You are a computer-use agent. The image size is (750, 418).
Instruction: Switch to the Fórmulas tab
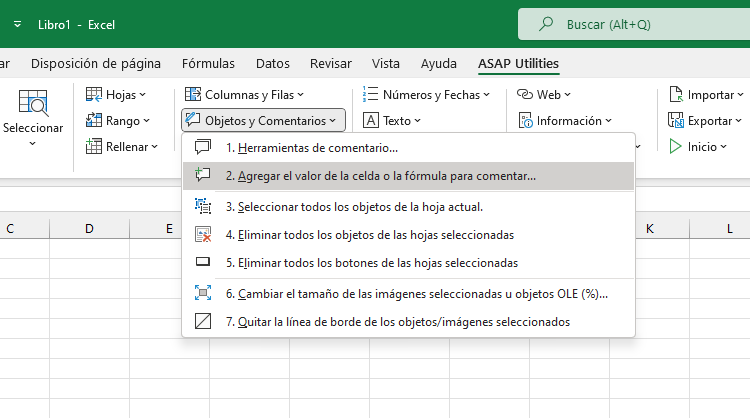point(208,63)
